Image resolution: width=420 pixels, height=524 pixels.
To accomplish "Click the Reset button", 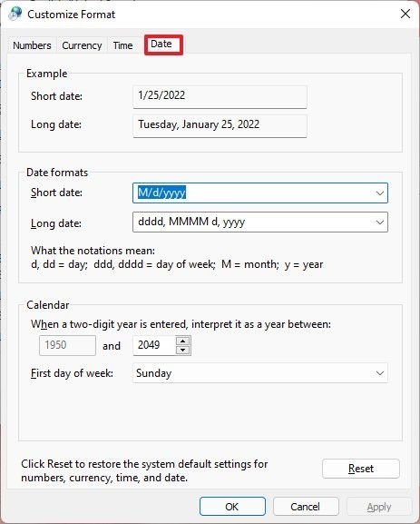I will [361, 469].
